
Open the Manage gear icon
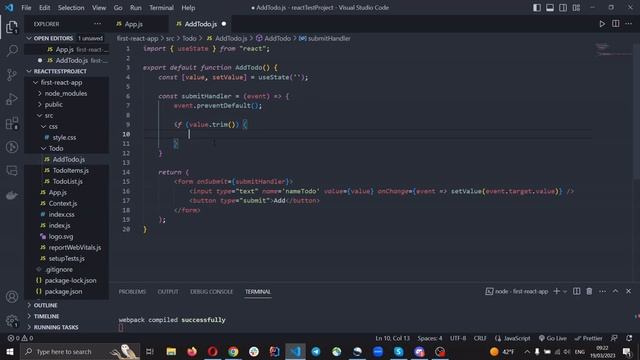click(12, 321)
